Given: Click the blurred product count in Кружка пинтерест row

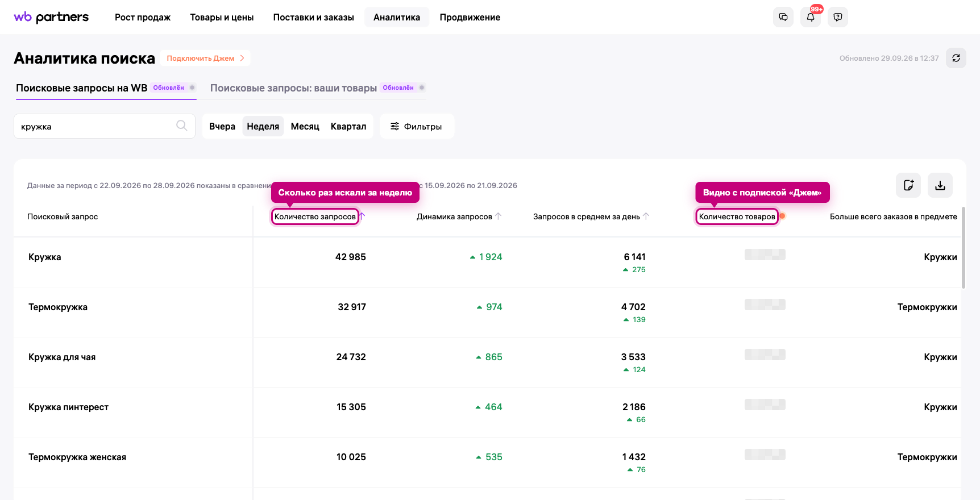Looking at the screenshot, I should click(765, 405).
